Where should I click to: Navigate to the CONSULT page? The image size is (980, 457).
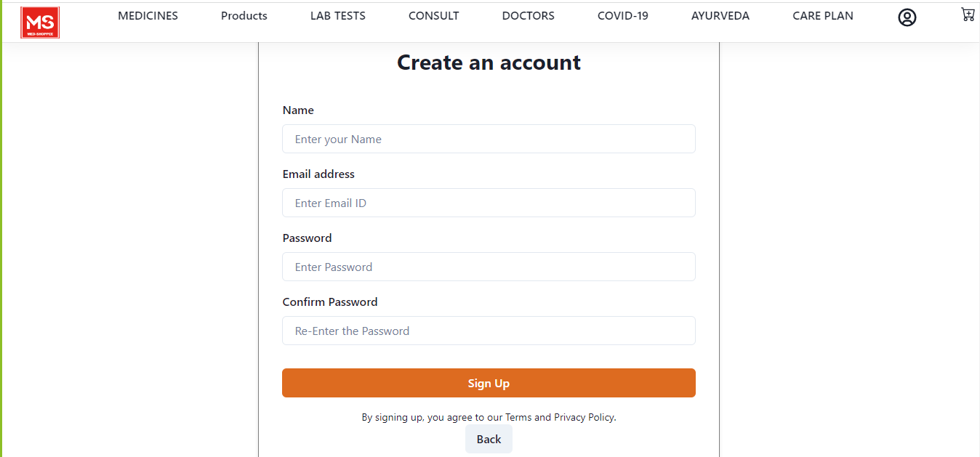(433, 15)
